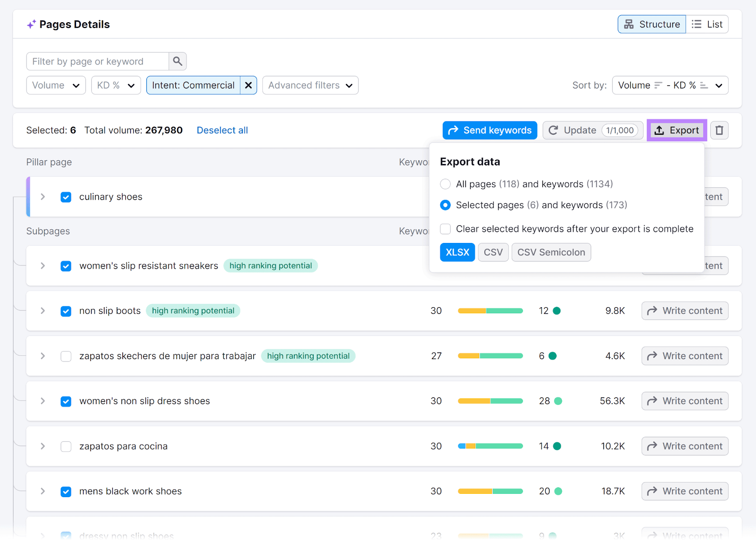Viewport: 756px width, 543px height.
Task: Click Write content for non slip boots
Action: click(685, 311)
